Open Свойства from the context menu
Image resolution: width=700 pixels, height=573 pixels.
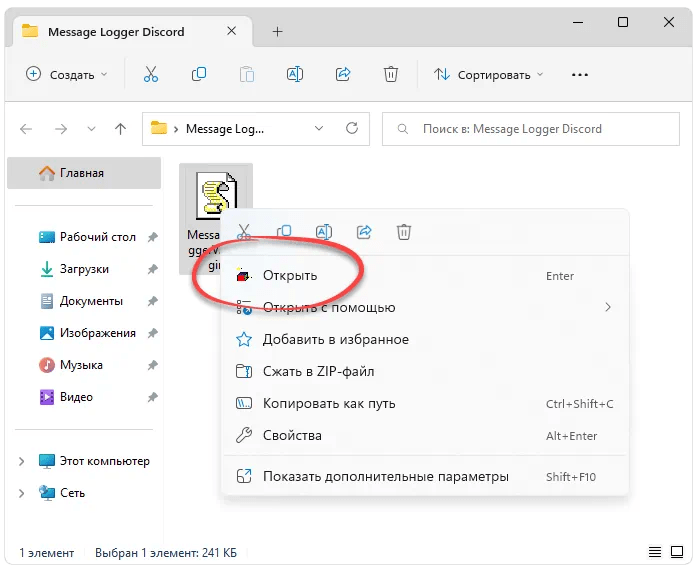(425, 436)
